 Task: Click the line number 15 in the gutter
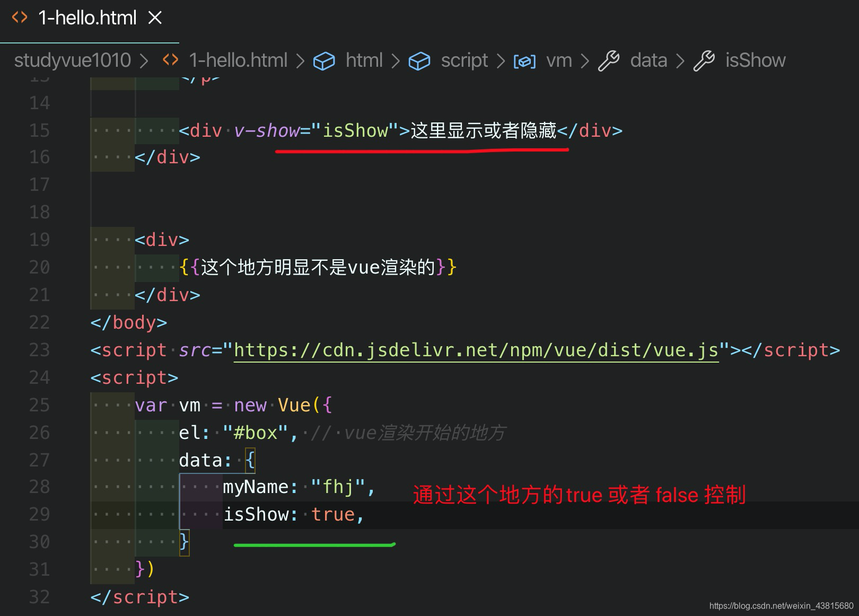(39, 130)
